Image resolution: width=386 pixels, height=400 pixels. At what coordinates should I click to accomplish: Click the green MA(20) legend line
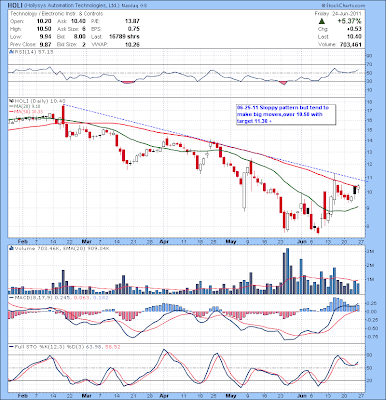point(10,106)
